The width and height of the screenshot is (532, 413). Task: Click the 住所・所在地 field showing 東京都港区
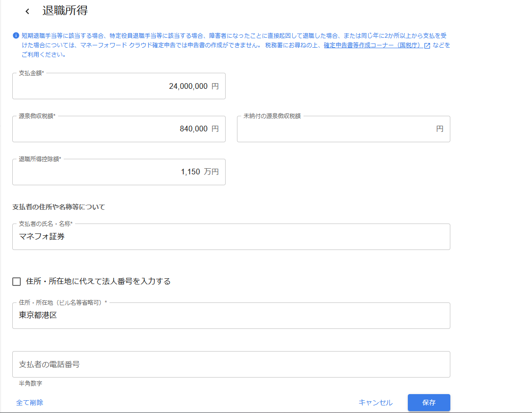pos(231,316)
